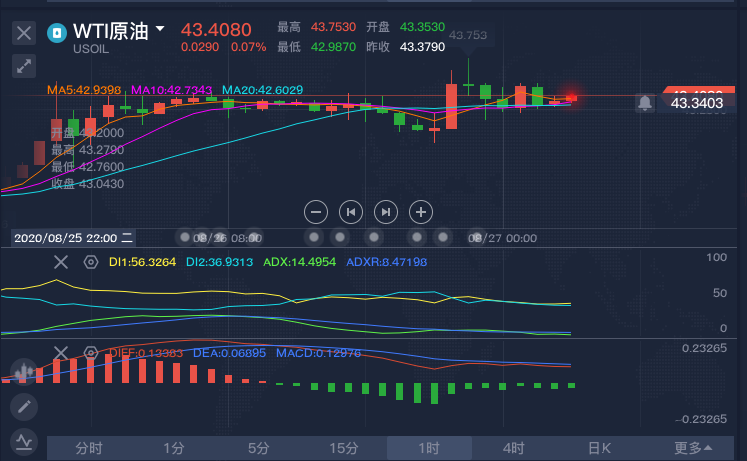
Task: Step back to the previous candle
Action: (x=350, y=212)
